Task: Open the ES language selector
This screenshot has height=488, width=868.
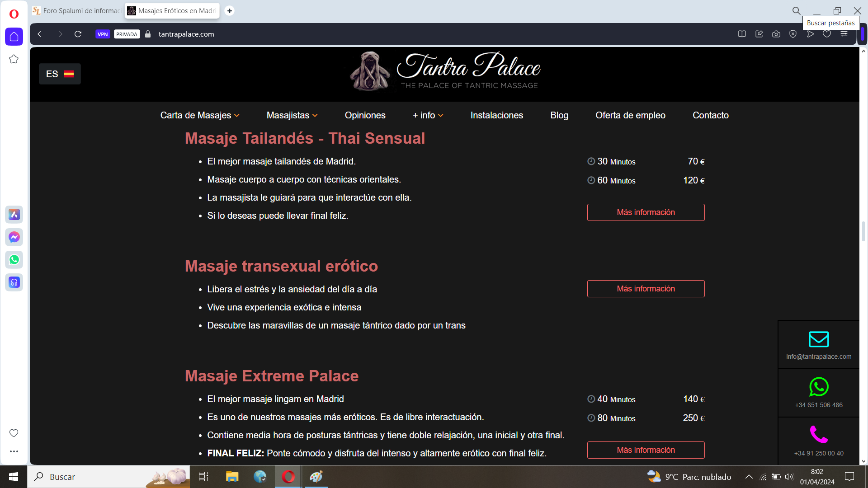Action: point(60,74)
